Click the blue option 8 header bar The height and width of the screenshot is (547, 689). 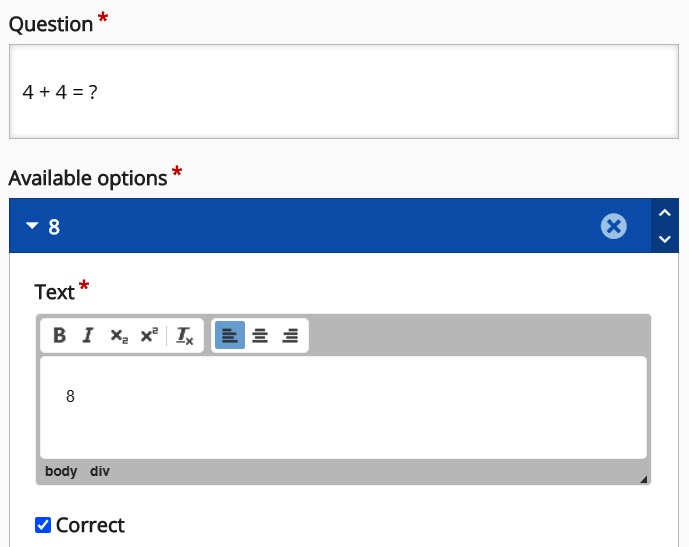click(x=320, y=227)
